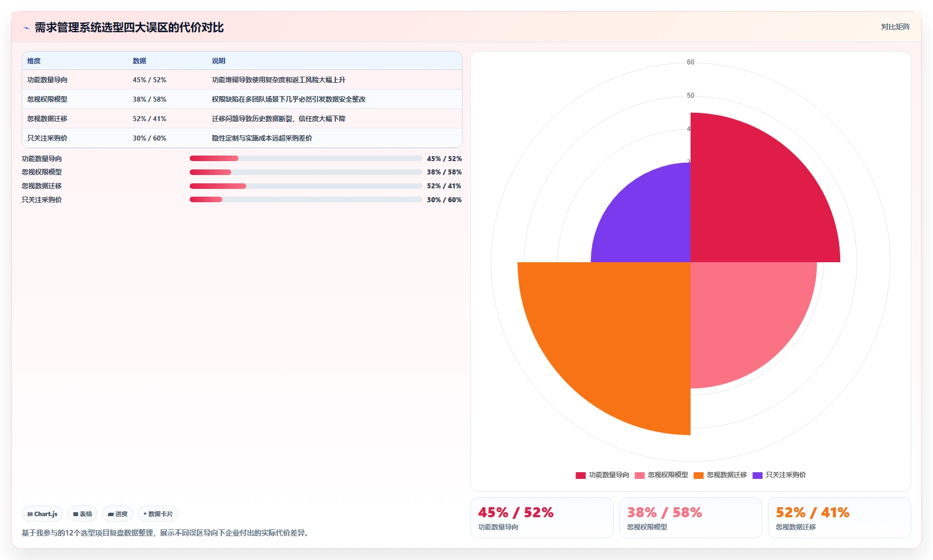Image resolution: width=933 pixels, height=560 pixels.
Task: Click the chart axis label 50
Action: (691, 96)
